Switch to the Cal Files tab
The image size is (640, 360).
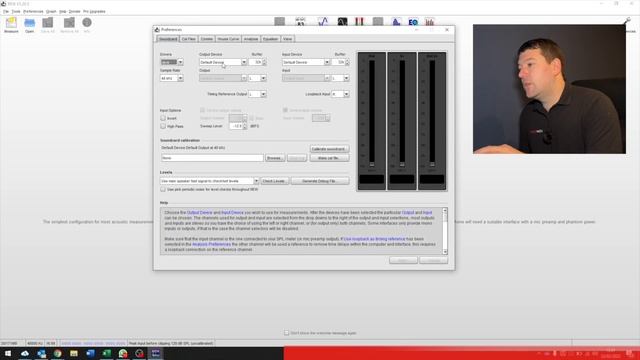tap(189, 39)
